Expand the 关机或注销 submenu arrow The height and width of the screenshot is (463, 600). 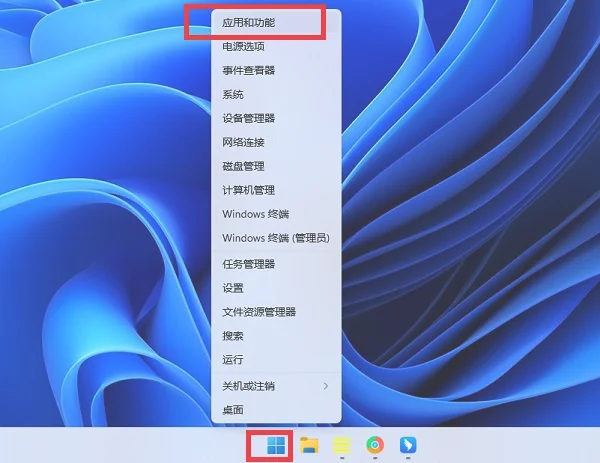point(326,386)
